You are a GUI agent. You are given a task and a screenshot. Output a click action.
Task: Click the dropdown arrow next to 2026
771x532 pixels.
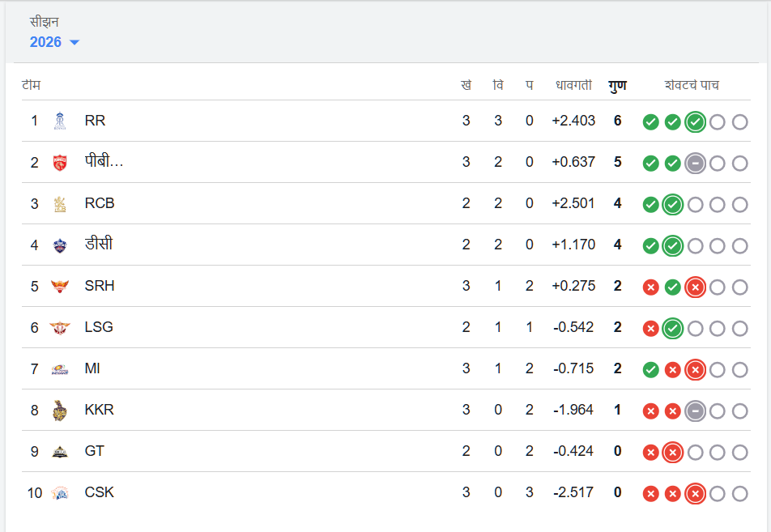click(75, 43)
